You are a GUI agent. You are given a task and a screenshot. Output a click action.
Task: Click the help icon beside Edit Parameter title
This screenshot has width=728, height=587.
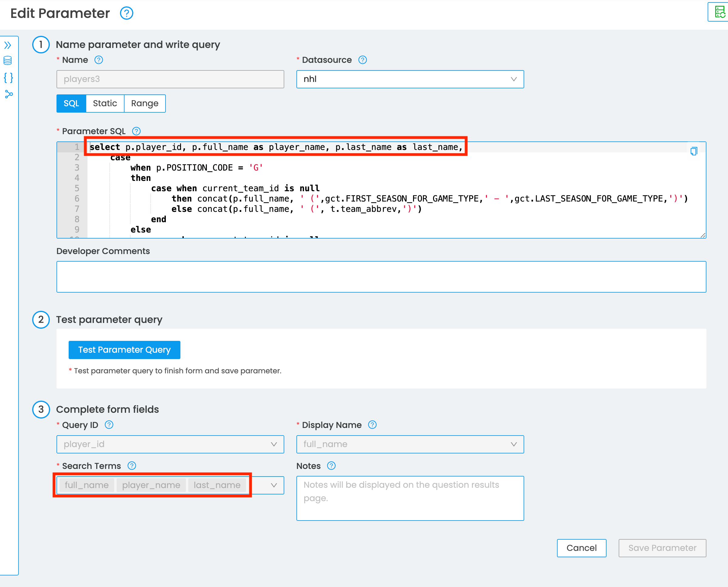click(127, 14)
